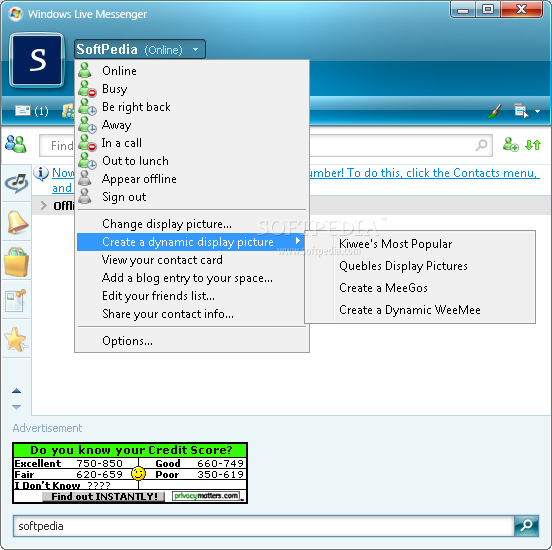Image resolution: width=552 pixels, height=550 pixels.
Task: Open Options... from the menu
Action: coord(192,341)
